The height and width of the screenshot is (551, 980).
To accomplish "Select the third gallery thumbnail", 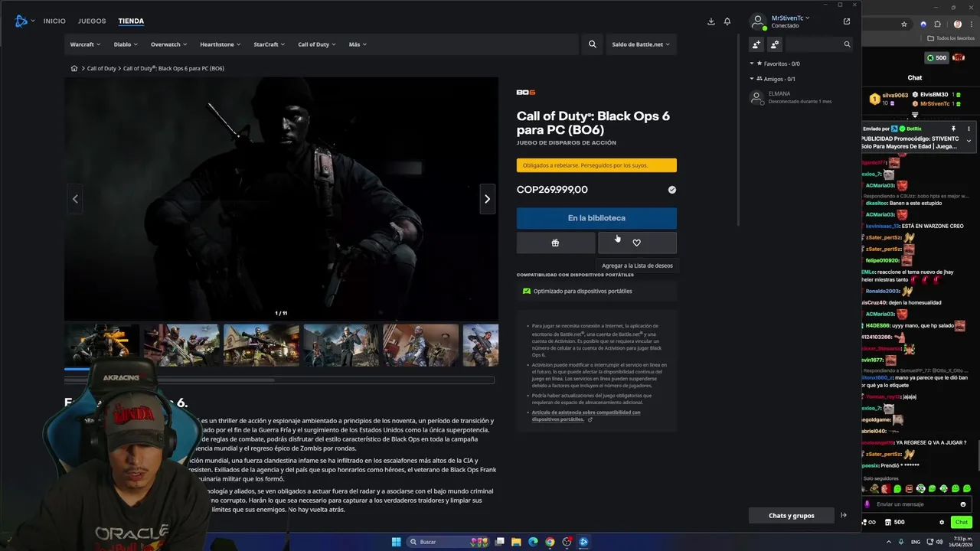I will pyautogui.click(x=261, y=345).
